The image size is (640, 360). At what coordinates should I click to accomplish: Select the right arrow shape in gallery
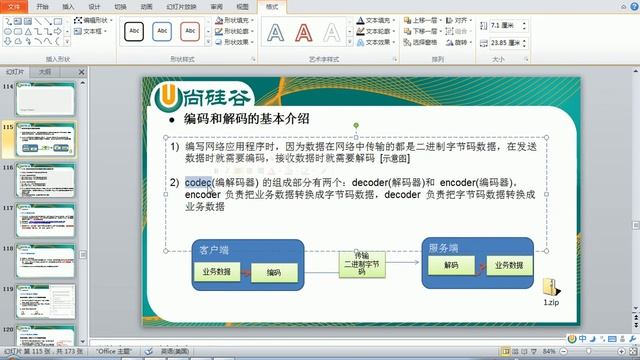[58, 31]
